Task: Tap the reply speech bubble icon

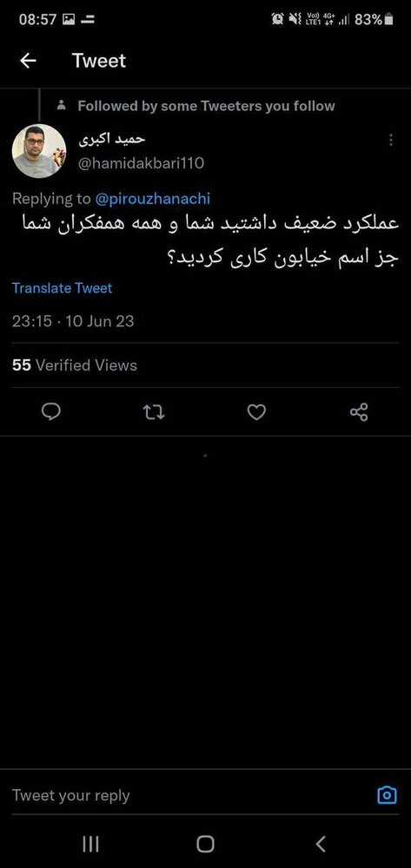Action: pyautogui.click(x=51, y=411)
